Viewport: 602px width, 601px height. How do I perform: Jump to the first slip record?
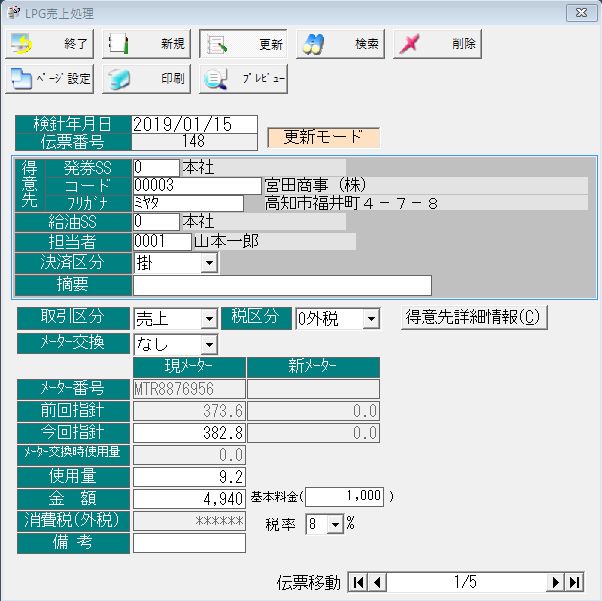(358, 582)
